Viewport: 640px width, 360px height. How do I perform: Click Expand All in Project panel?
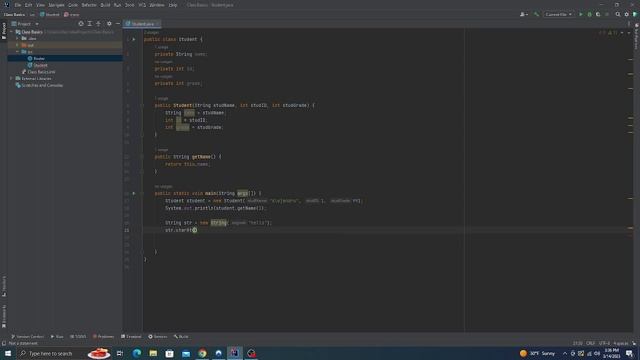pyautogui.click(x=90, y=24)
